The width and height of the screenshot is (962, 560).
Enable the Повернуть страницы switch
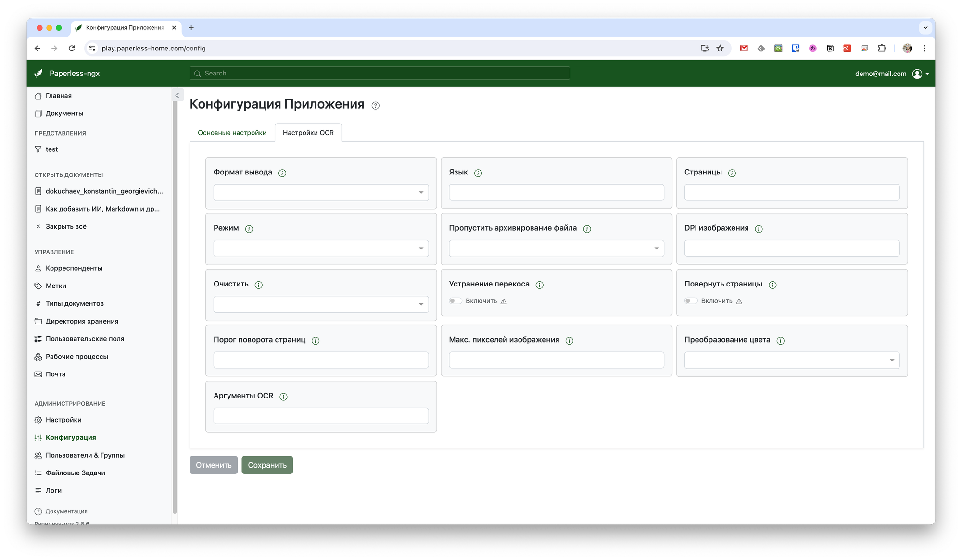pyautogui.click(x=691, y=301)
